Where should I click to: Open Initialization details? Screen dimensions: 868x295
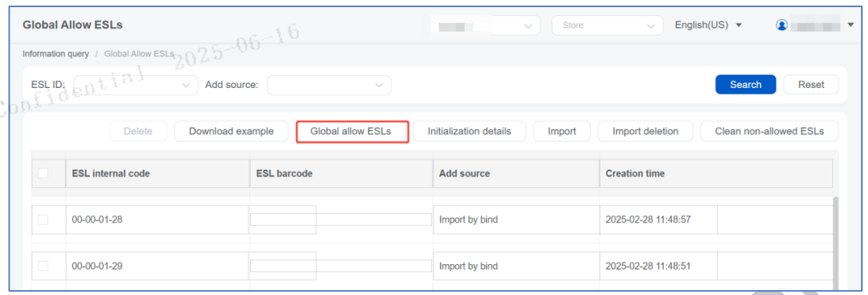469,132
